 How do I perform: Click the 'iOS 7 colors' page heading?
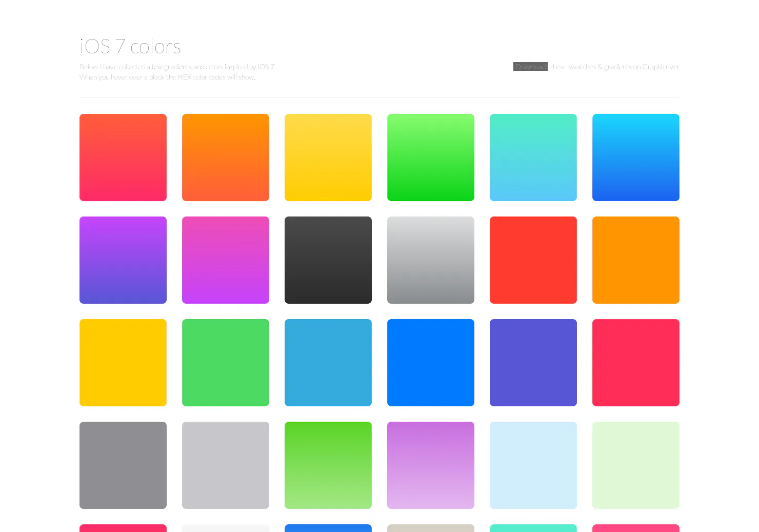point(130,46)
